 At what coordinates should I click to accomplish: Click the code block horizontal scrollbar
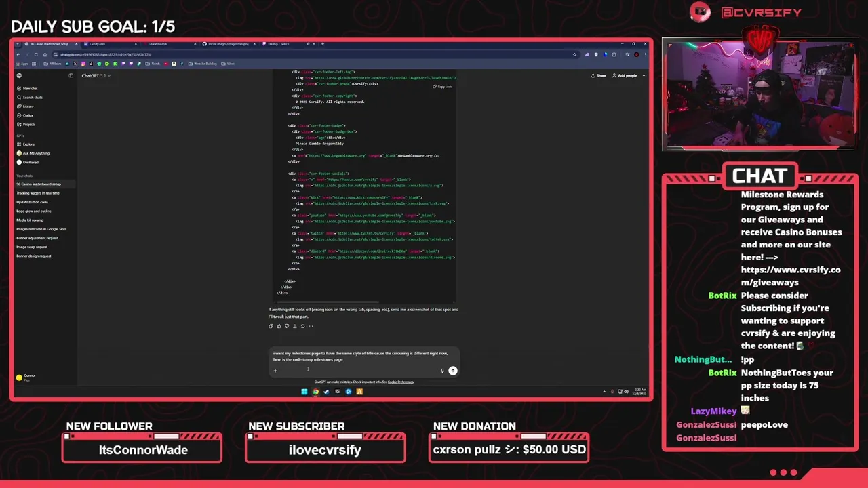click(329, 302)
